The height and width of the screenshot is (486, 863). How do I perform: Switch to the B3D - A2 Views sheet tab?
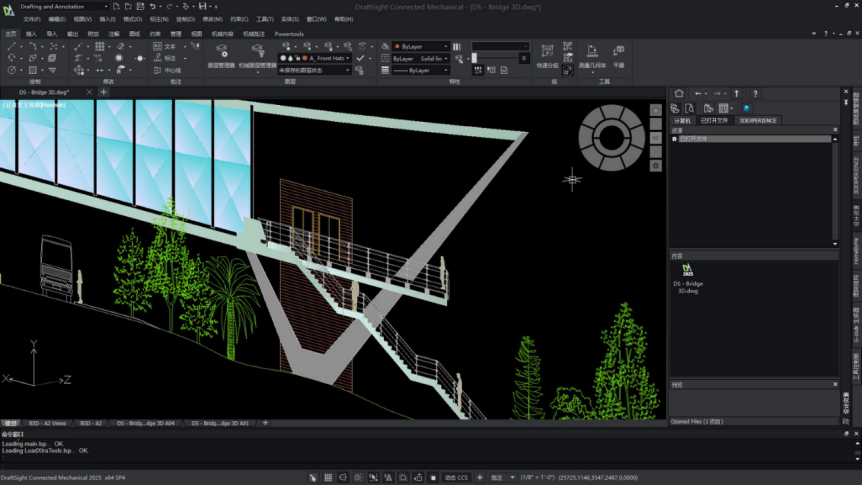pyautogui.click(x=46, y=423)
